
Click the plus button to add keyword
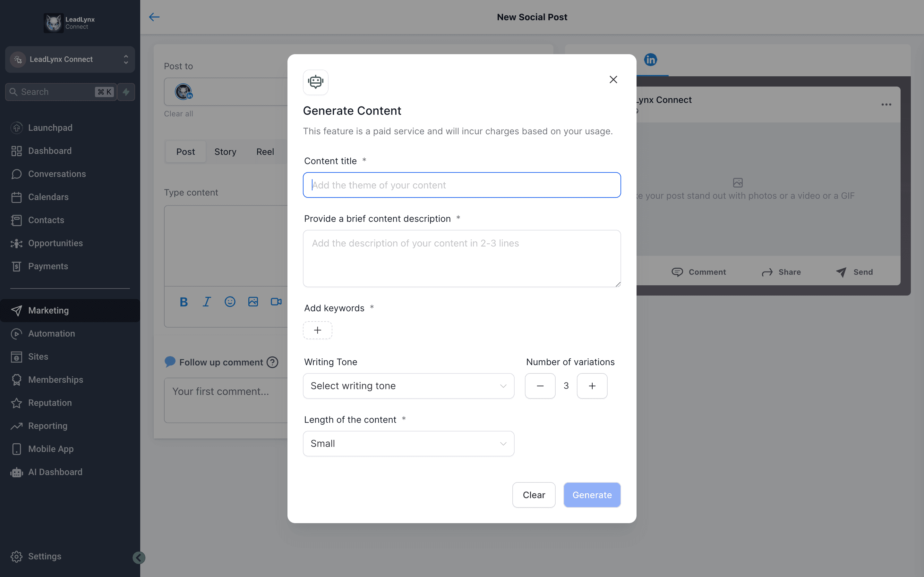pos(317,330)
